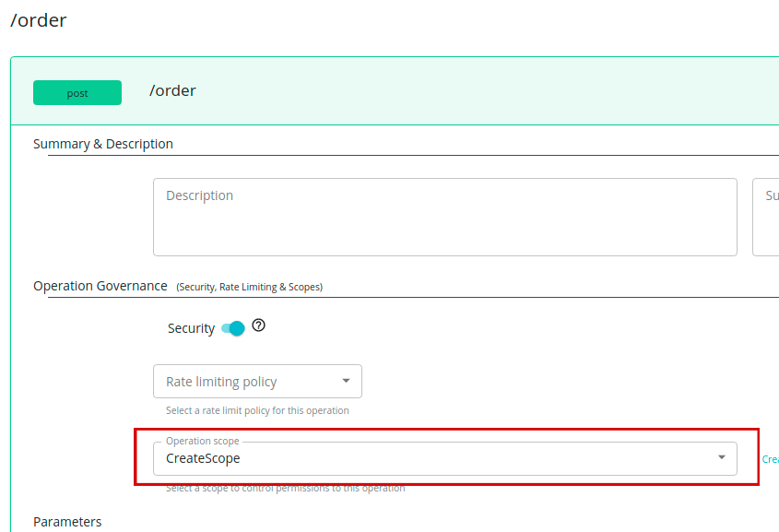
Task: Click the Summary input field
Action: 768,217
